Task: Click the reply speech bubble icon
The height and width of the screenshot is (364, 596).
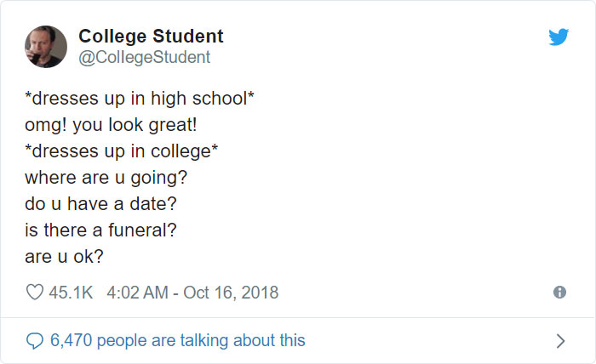Action: 35,341
